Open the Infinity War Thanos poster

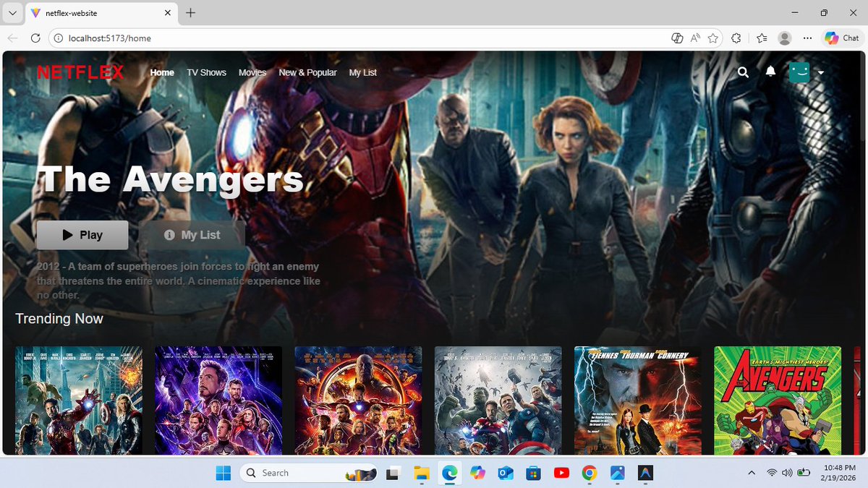(x=358, y=400)
